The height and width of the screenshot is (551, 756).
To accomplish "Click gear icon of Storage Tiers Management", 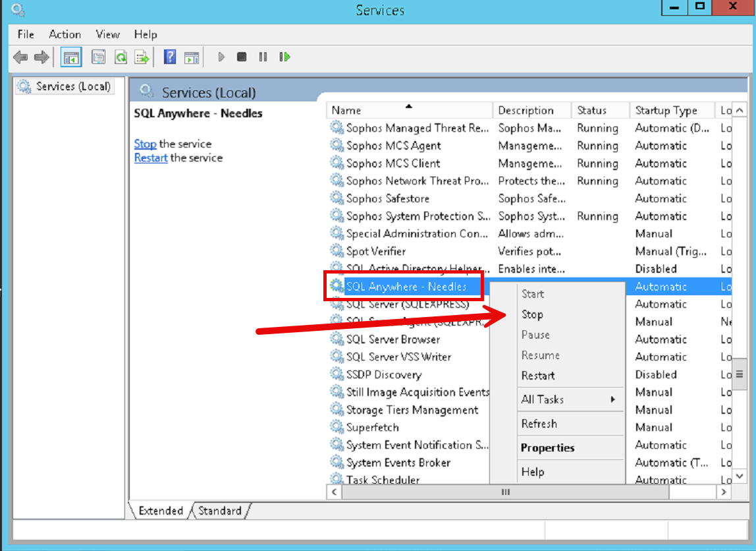I will click(336, 409).
